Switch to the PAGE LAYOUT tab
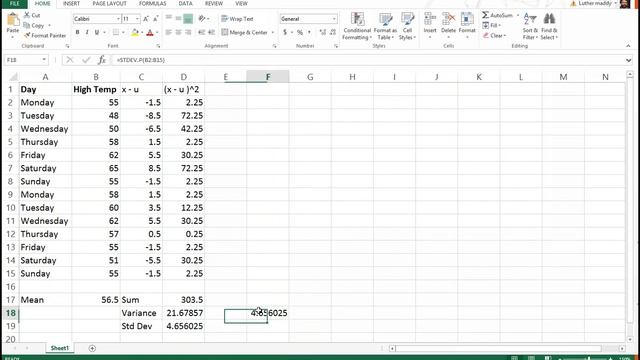Viewport: 640px width, 360px height. click(x=109, y=4)
